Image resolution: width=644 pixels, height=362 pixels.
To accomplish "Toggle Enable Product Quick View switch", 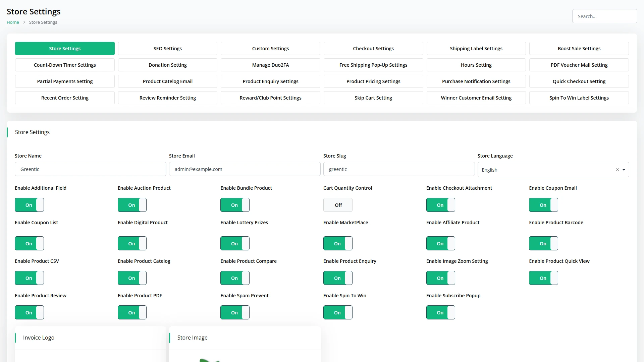I will (x=543, y=278).
